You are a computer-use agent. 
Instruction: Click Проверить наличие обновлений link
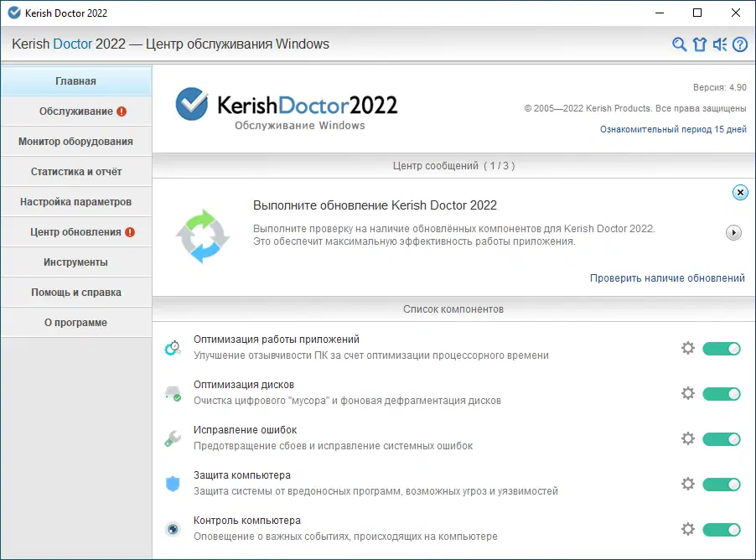click(667, 278)
